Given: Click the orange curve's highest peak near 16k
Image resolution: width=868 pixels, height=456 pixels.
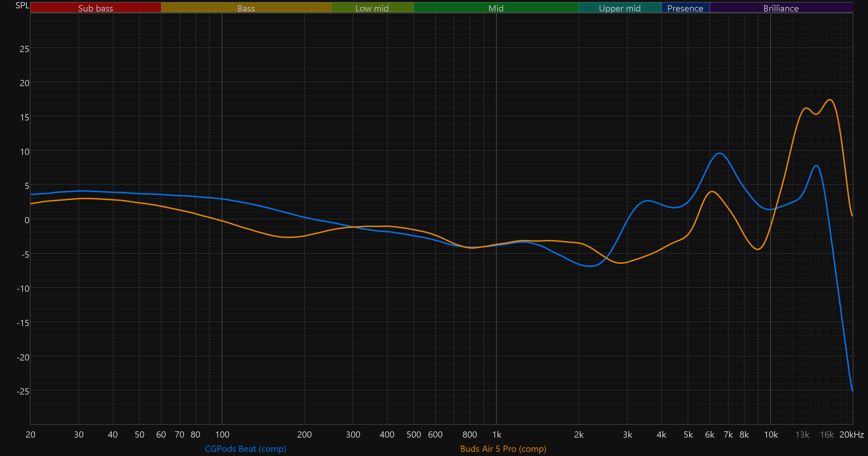Looking at the screenshot, I should pyautogui.click(x=830, y=100).
